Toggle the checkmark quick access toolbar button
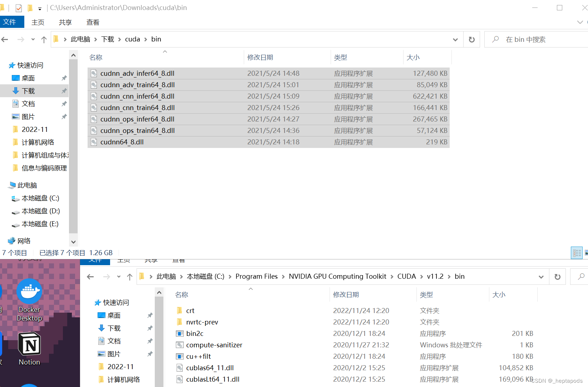The image size is (588, 387). (18, 8)
